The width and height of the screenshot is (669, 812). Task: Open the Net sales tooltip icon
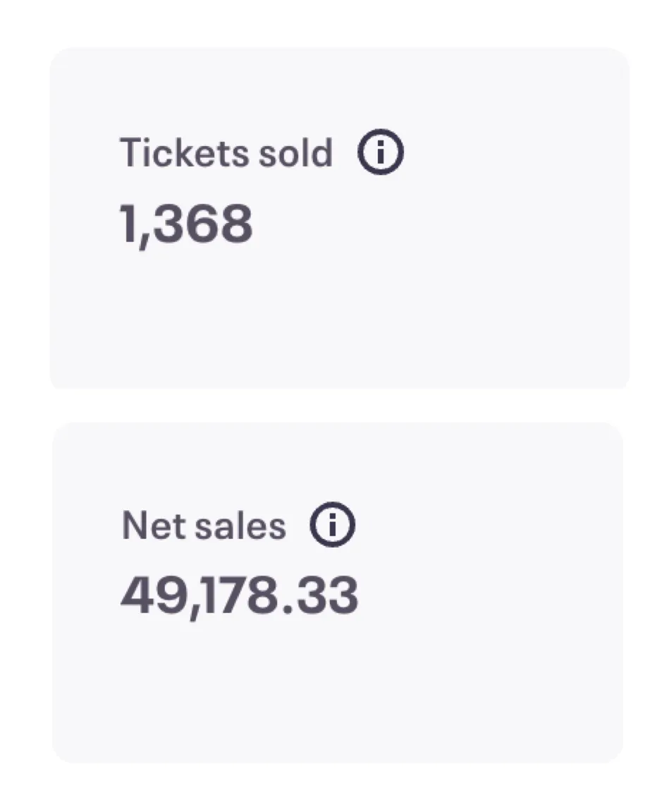333,526
